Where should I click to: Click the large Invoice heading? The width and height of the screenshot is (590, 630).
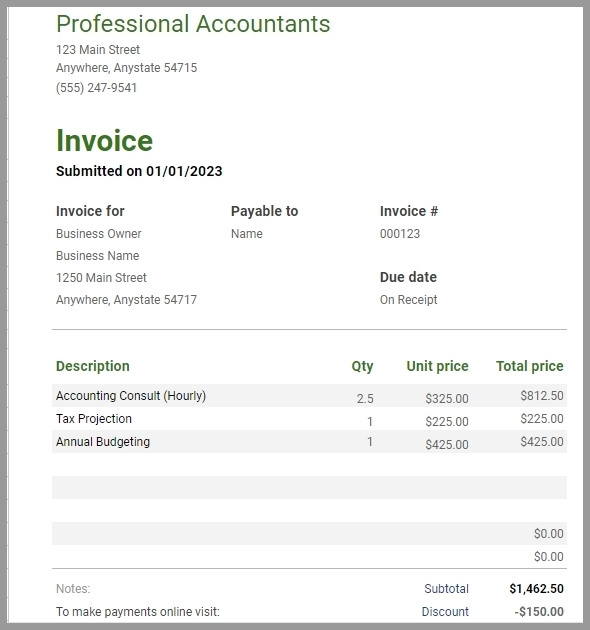tap(104, 141)
